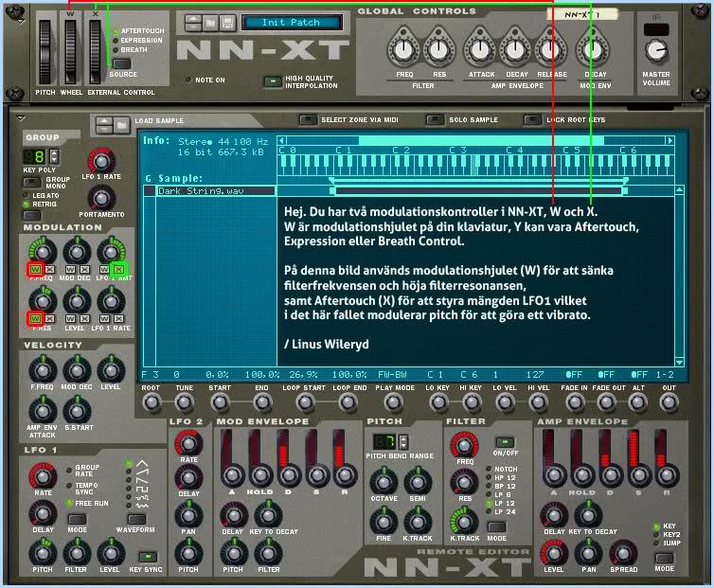Click keyboard area right scroll arrow

point(669,140)
